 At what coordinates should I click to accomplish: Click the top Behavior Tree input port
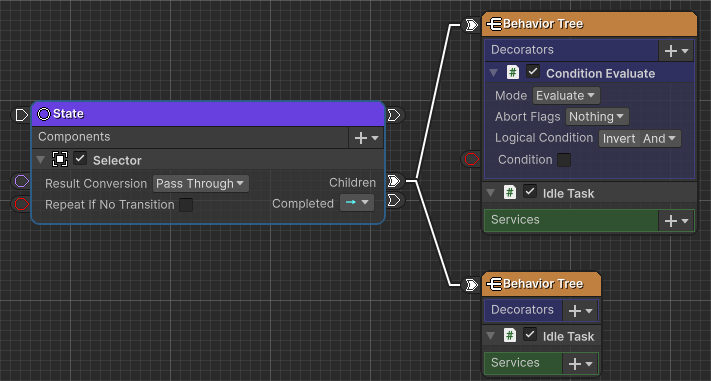[x=472, y=25]
